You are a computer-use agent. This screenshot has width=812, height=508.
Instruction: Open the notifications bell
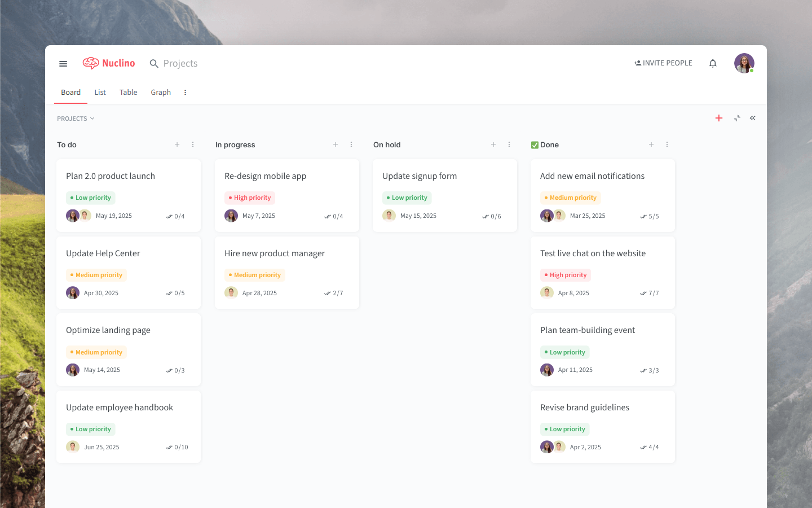point(713,64)
